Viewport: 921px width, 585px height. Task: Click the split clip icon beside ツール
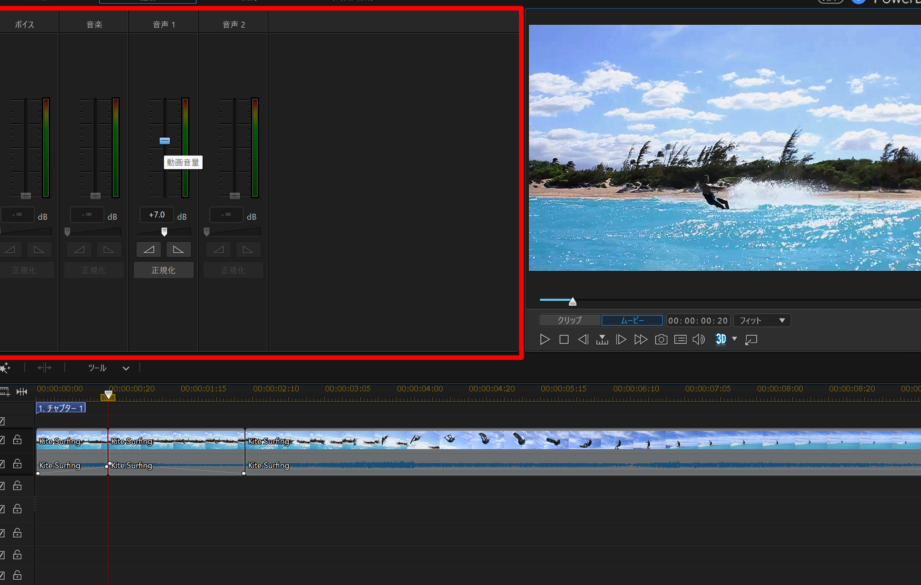tap(45, 368)
